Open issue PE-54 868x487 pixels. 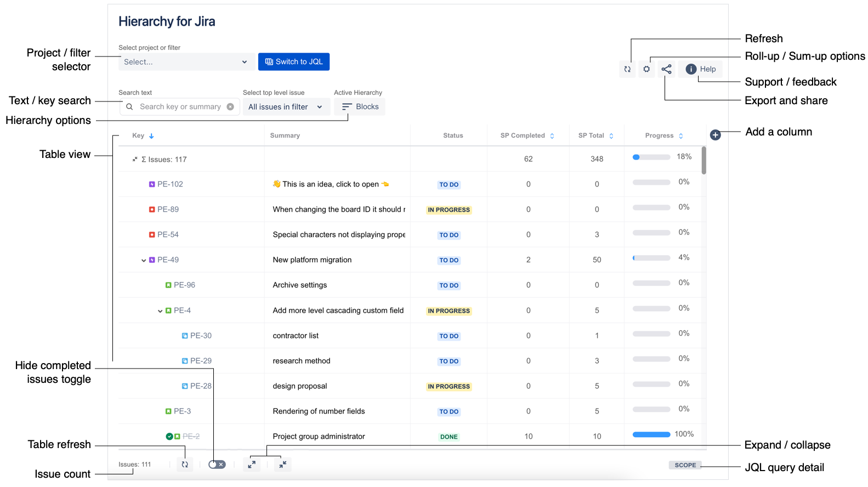coord(168,235)
